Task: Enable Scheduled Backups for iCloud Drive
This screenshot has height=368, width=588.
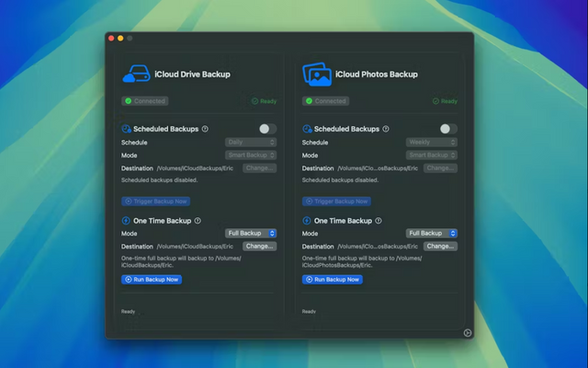Action: pyautogui.click(x=267, y=129)
